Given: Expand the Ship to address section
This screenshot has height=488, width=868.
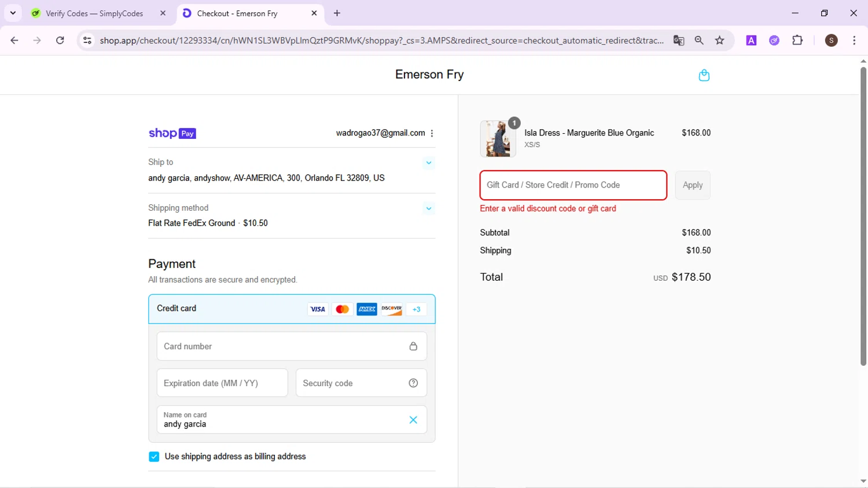Looking at the screenshot, I should (429, 163).
